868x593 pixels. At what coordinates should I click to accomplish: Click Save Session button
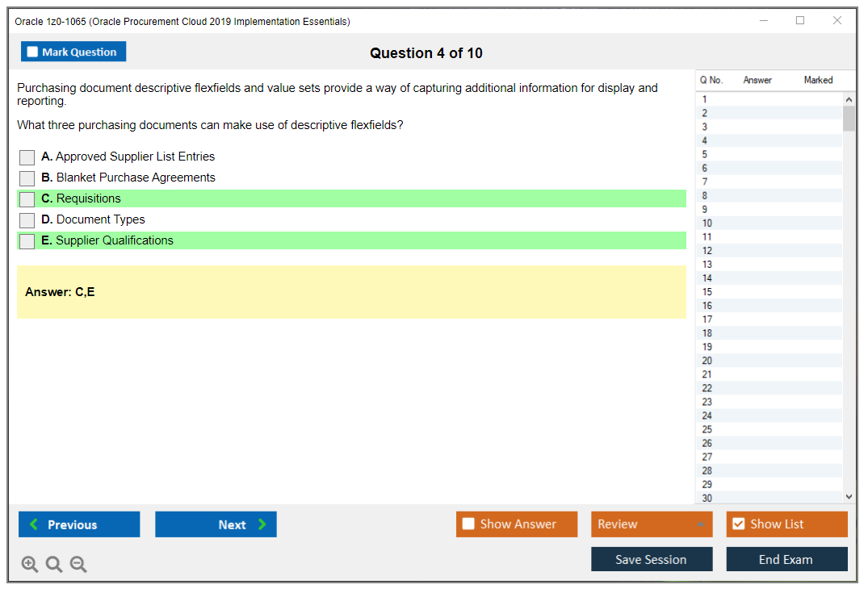click(652, 560)
